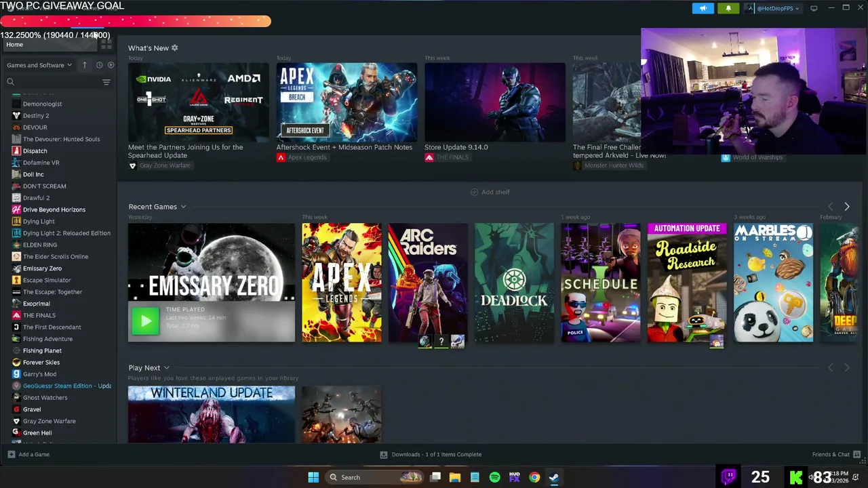Open the @HotDropFPS account dropdown
The image size is (868, 488).
click(x=772, y=8)
